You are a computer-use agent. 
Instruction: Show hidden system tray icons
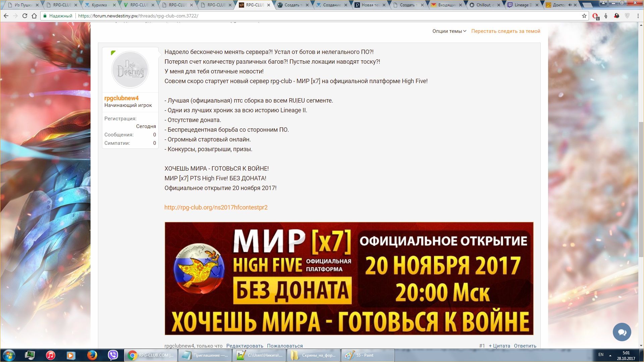point(610,355)
